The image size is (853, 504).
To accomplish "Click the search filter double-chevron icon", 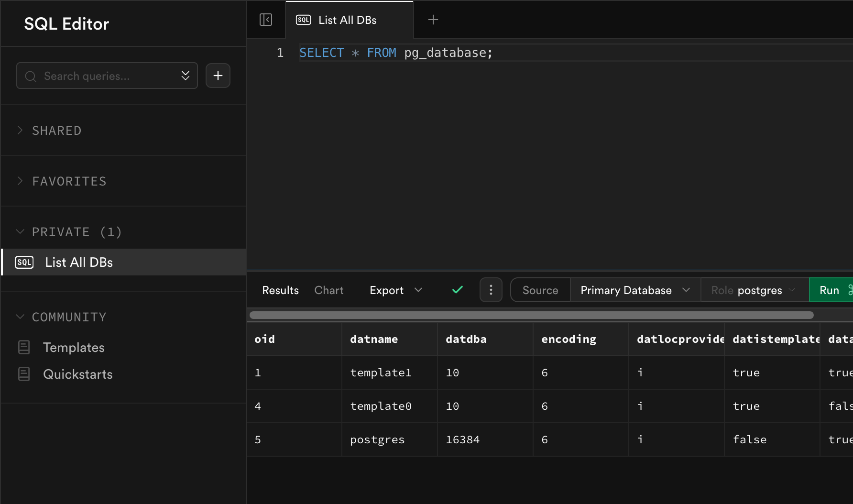I will [x=186, y=76].
